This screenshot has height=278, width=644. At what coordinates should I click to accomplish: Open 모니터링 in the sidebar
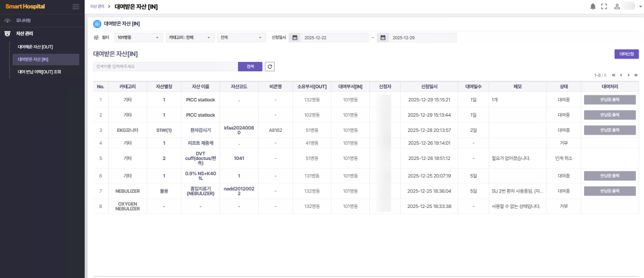24,21
